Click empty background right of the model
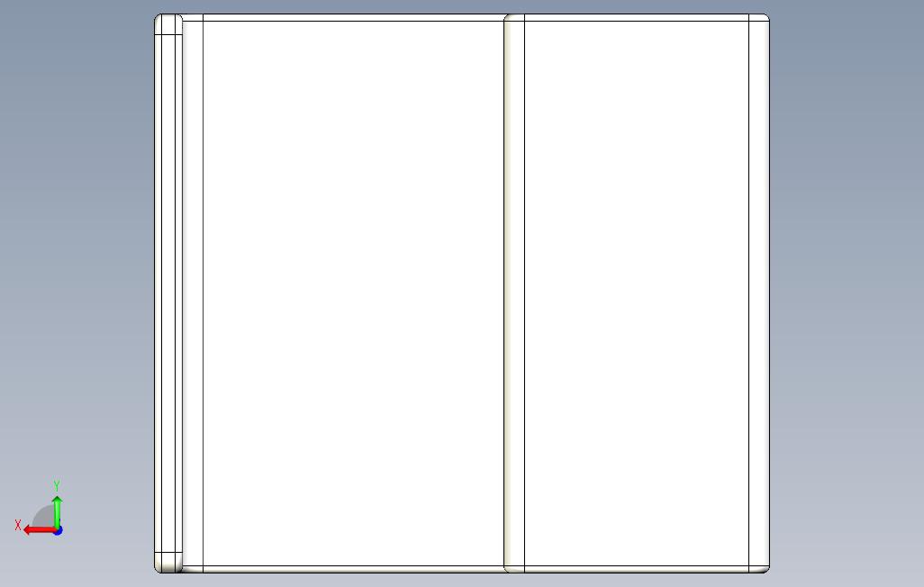 847,293
